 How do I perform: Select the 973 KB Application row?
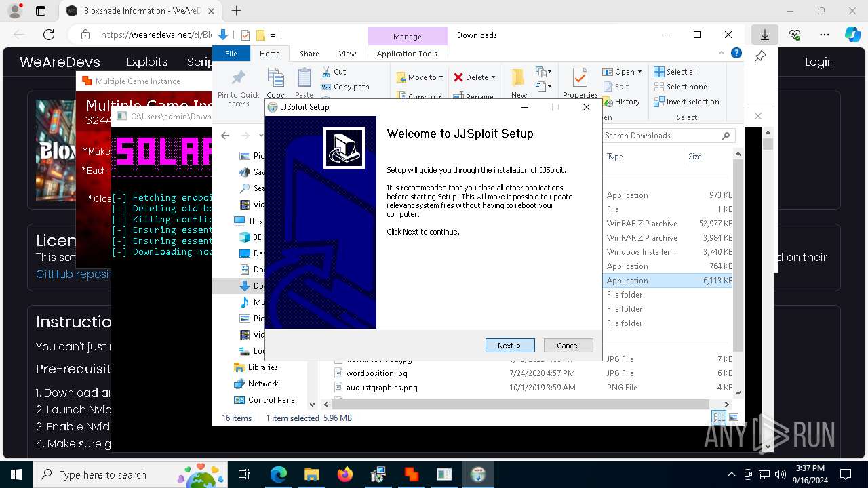[x=668, y=195]
